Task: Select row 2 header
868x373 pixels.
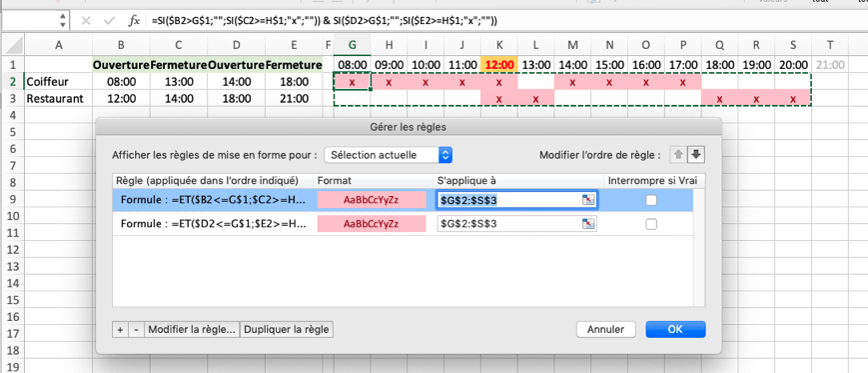Action: tap(12, 82)
